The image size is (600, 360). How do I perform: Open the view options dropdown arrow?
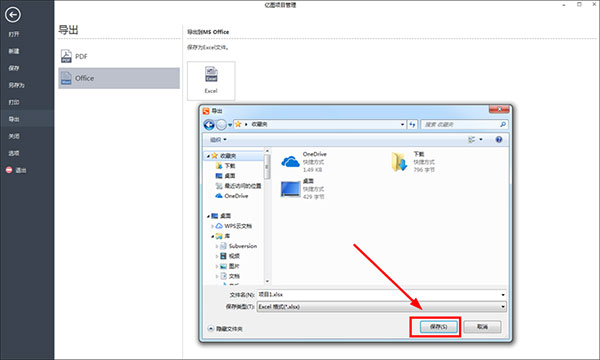click(x=481, y=140)
